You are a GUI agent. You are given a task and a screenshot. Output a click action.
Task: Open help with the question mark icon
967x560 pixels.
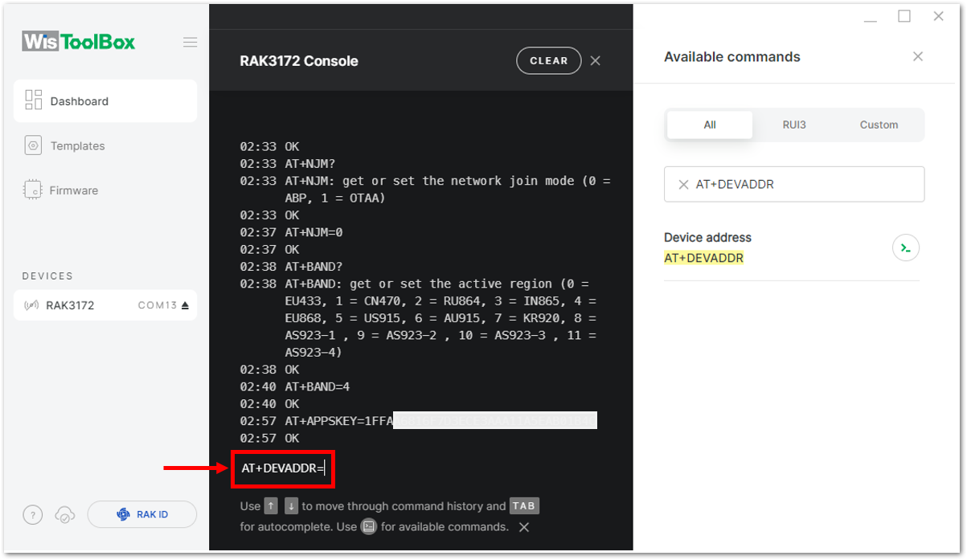(x=32, y=515)
